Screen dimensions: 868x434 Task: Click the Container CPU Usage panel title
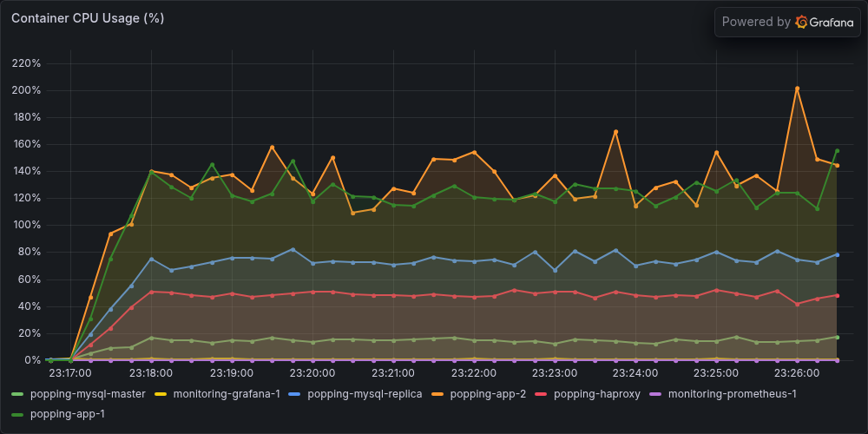[x=88, y=18]
